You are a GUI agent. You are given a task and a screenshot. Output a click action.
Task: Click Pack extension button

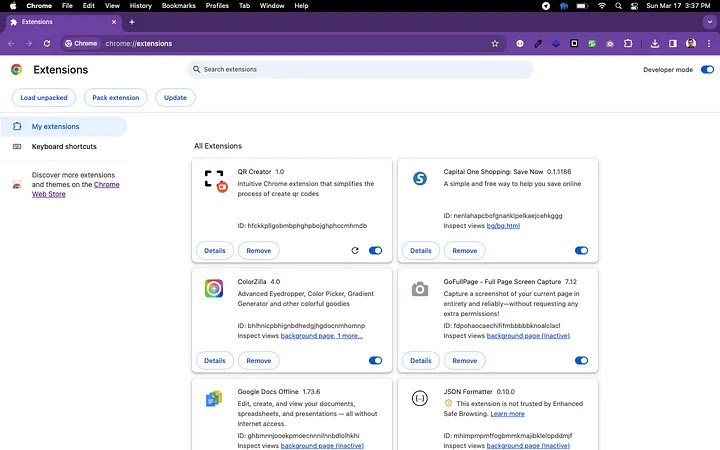(x=116, y=98)
